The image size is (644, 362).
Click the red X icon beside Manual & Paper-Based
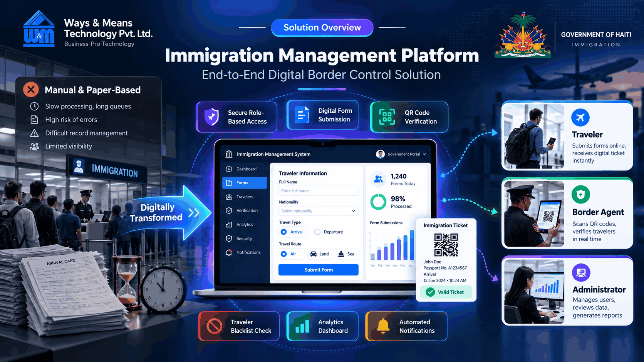31,90
